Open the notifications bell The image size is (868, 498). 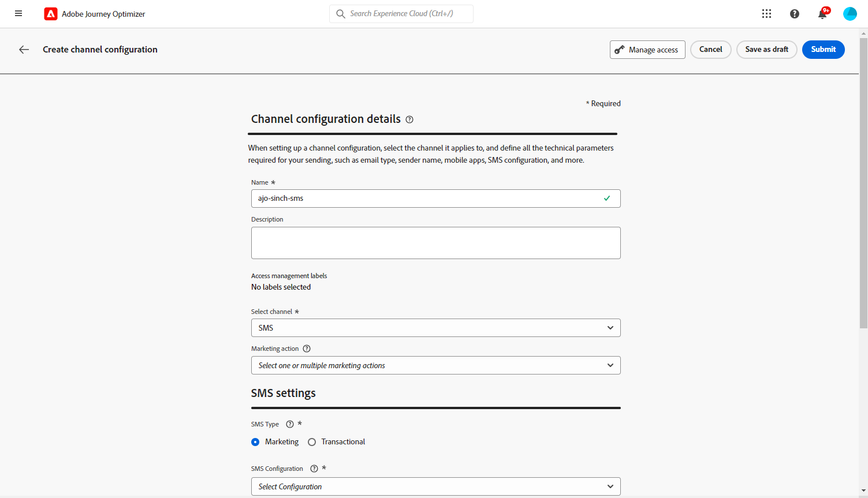pos(822,14)
